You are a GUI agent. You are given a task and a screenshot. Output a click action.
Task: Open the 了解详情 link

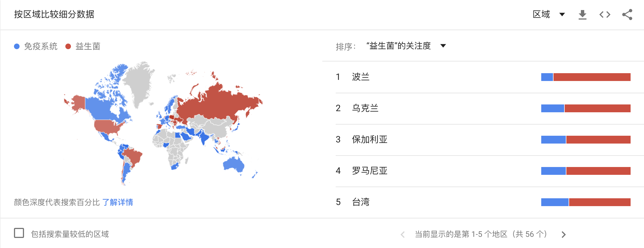click(x=118, y=202)
